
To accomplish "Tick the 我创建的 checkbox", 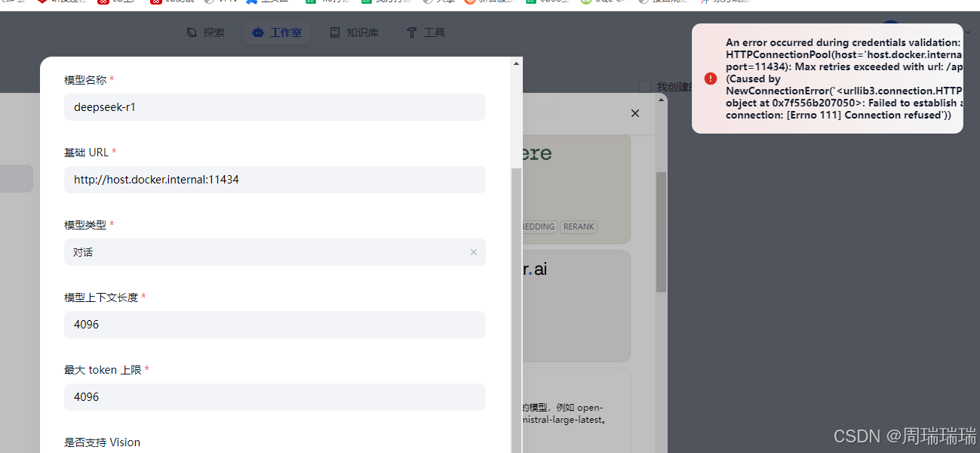I will [645, 87].
